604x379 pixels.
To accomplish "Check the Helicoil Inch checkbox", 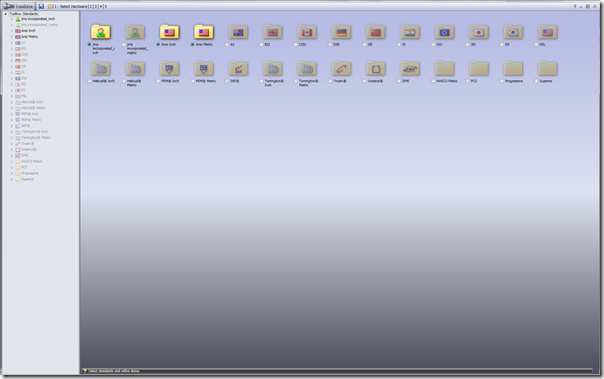I will pos(89,81).
